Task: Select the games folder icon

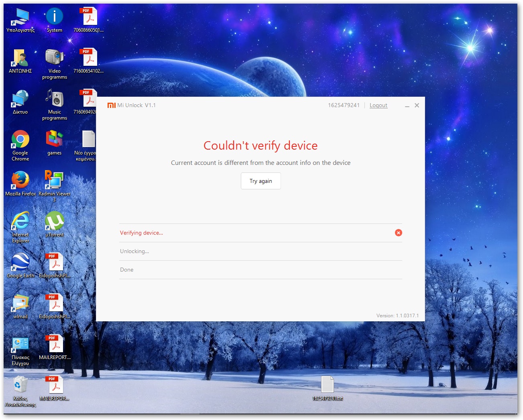Action: click(x=55, y=143)
